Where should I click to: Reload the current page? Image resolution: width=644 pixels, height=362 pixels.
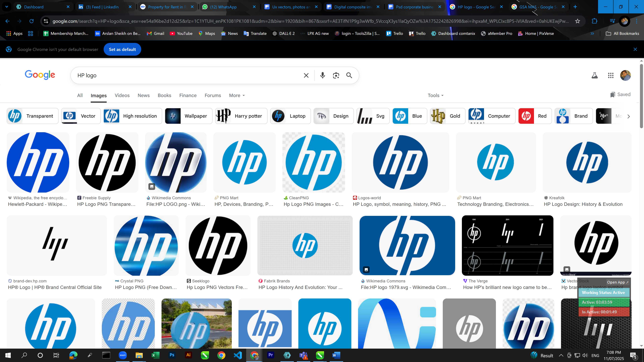click(x=32, y=21)
